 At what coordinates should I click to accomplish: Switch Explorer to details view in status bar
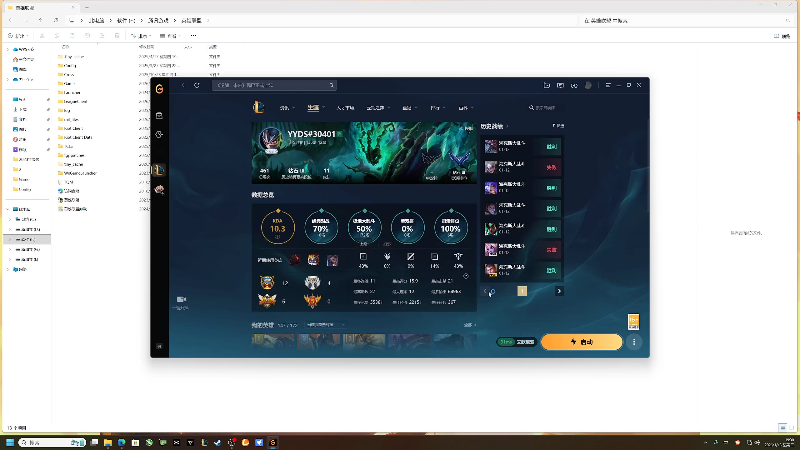point(782,428)
